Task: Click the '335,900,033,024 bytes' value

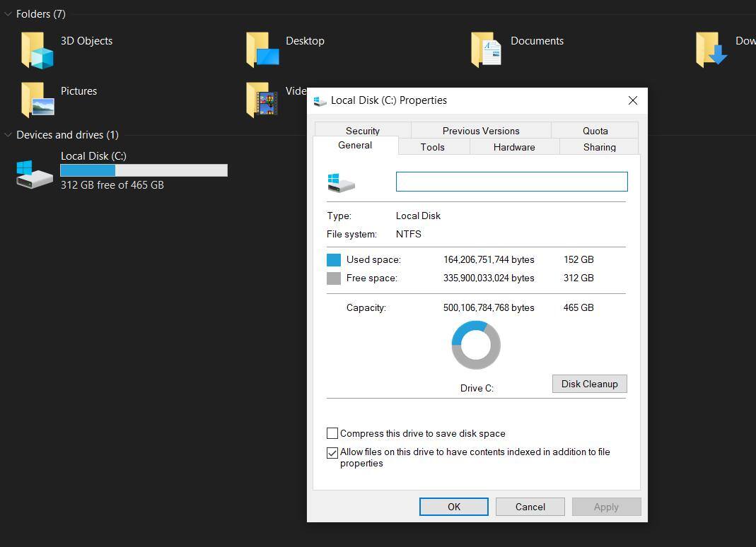Action: tap(489, 278)
